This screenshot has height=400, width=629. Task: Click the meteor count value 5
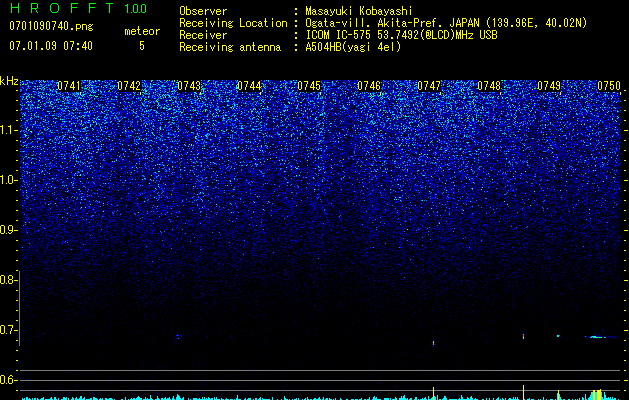tap(142, 46)
